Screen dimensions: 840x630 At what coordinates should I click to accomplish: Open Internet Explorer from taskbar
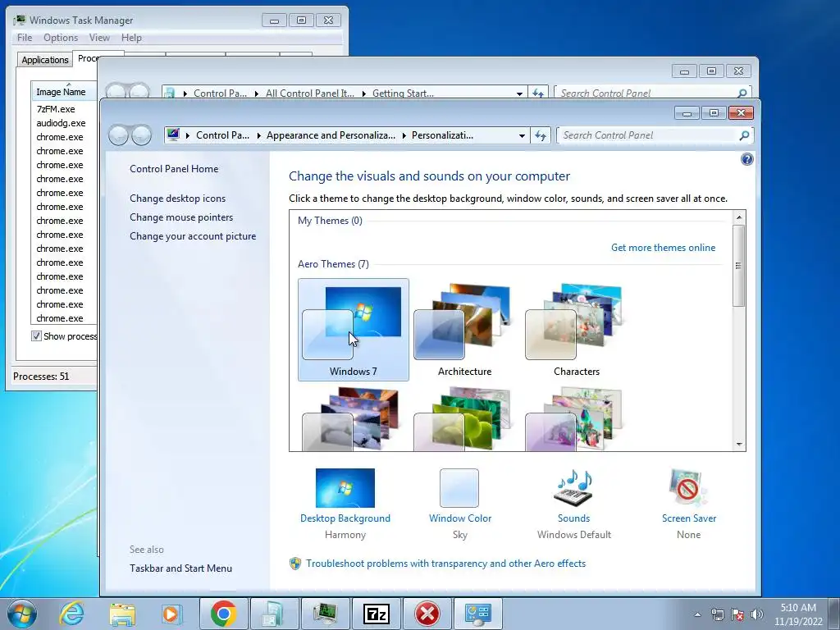(72, 614)
